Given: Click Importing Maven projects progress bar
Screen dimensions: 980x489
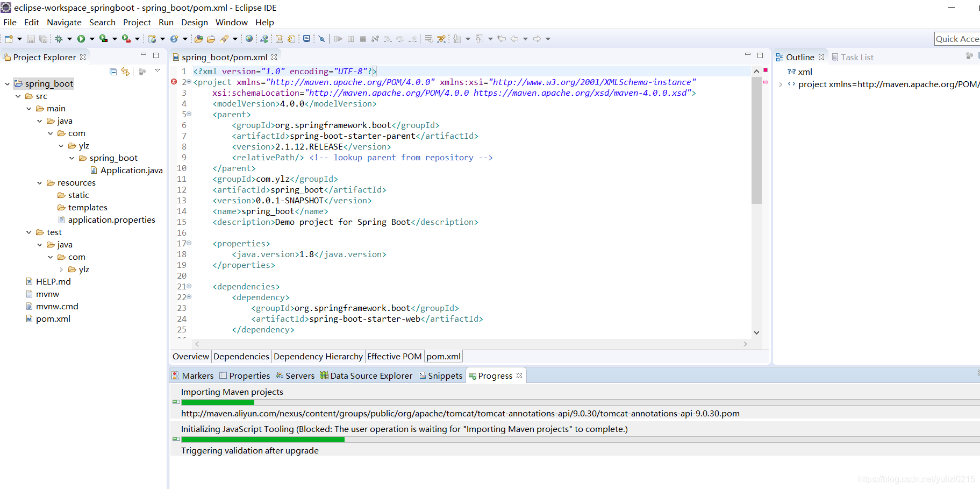Looking at the screenshot, I should [580, 402].
